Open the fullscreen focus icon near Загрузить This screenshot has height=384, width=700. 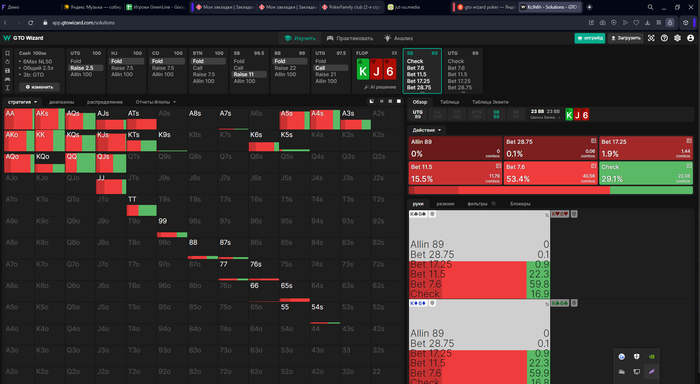click(651, 38)
